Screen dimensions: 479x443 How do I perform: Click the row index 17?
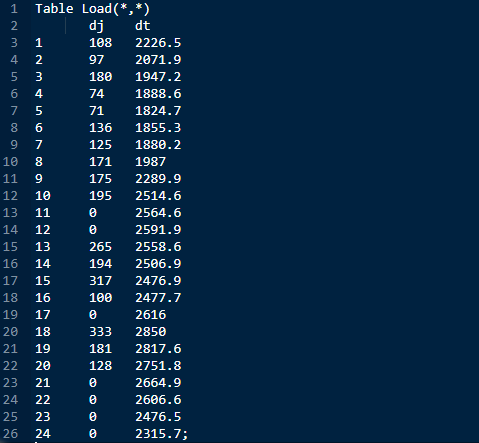(x=43, y=315)
